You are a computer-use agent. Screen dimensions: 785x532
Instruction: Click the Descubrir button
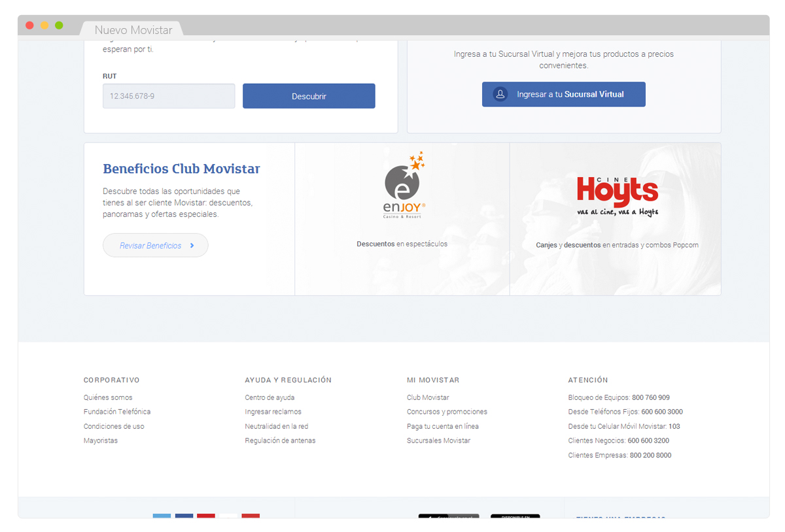pos(309,96)
